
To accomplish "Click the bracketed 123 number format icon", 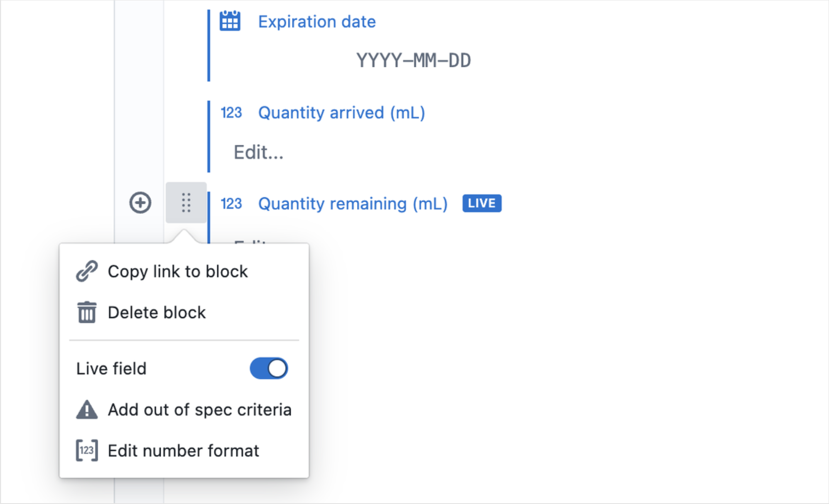I will 87,450.
